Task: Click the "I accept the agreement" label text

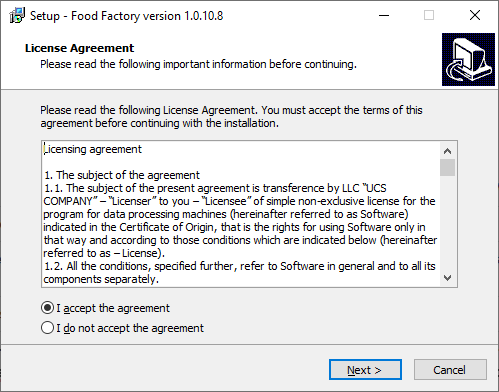Action: (x=113, y=308)
